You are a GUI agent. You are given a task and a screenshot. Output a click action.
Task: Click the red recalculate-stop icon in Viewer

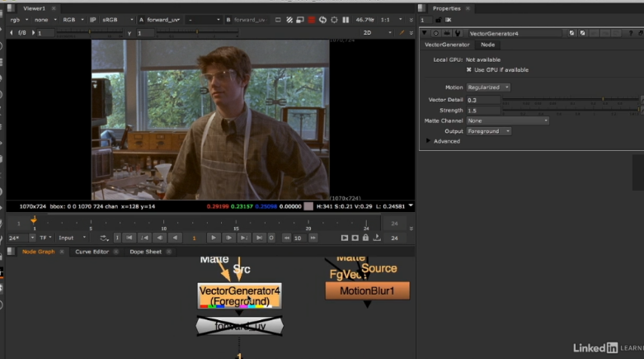(x=312, y=20)
